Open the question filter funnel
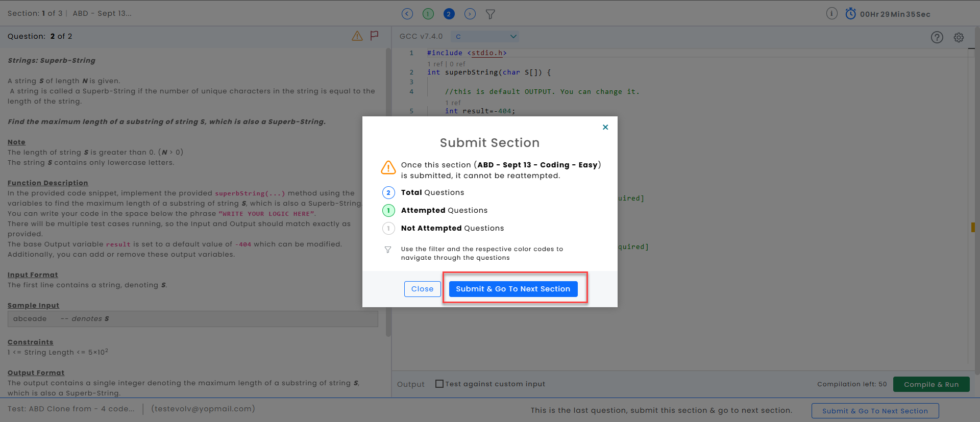Viewport: 980px width, 422px height. tap(491, 14)
